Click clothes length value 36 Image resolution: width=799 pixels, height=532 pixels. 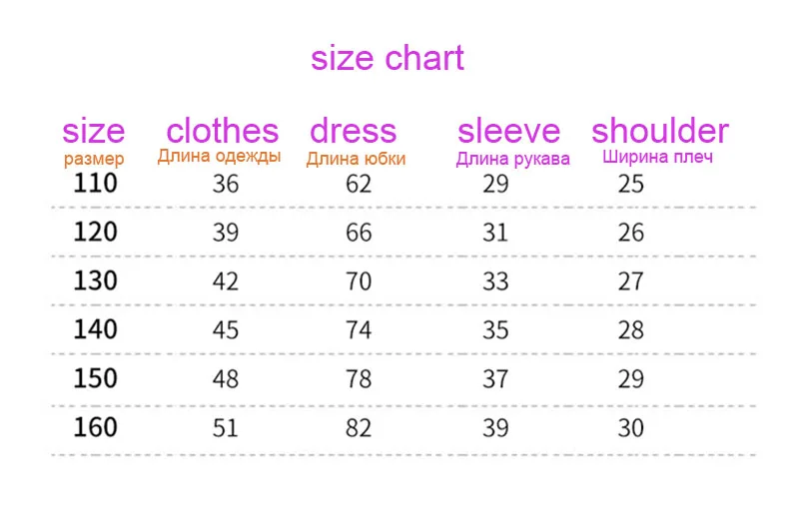click(x=226, y=184)
